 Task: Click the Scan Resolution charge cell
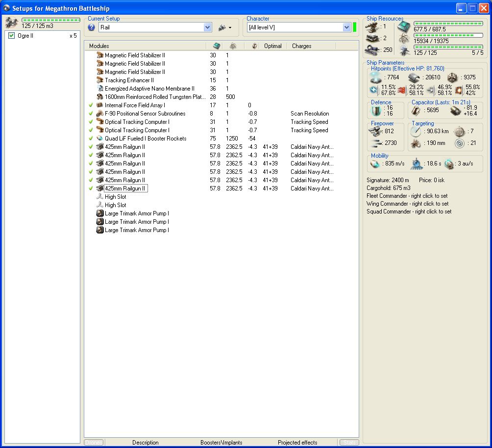pyautogui.click(x=310, y=114)
